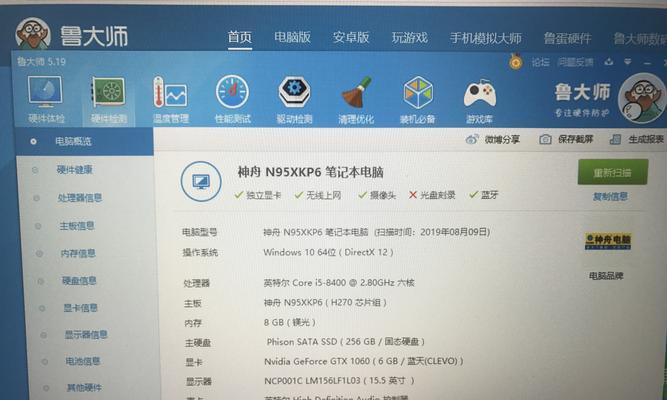Click Phison SATA SSD disk value
The width and height of the screenshot is (667, 400).
coord(345,342)
